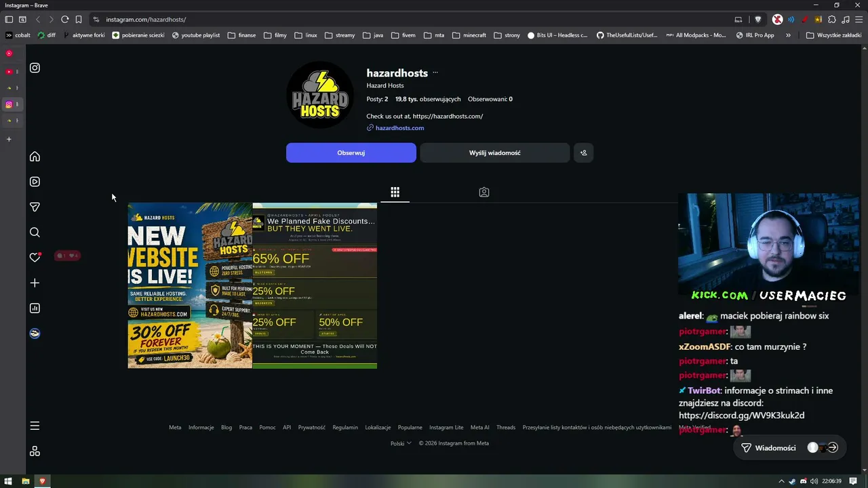Show hidden system tray icons
The width and height of the screenshot is (868, 488).
click(x=781, y=481)
